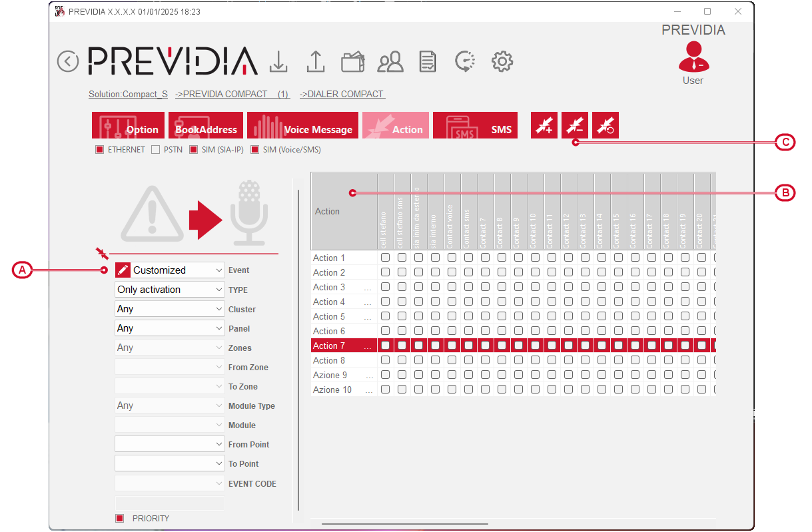Viewport: 812px width, 532px height.
Task: Open the Cluster dropdown
Action: coord(170,309)
